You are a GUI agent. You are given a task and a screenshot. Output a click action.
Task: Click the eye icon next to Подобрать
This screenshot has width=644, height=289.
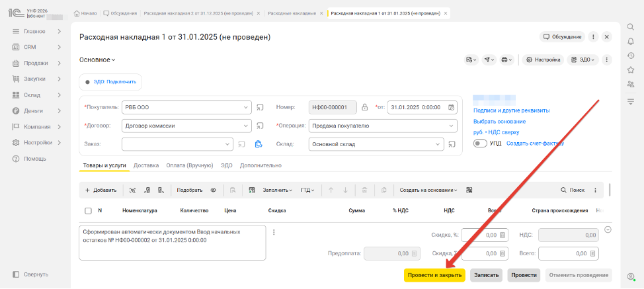click(x=214, y=190)
